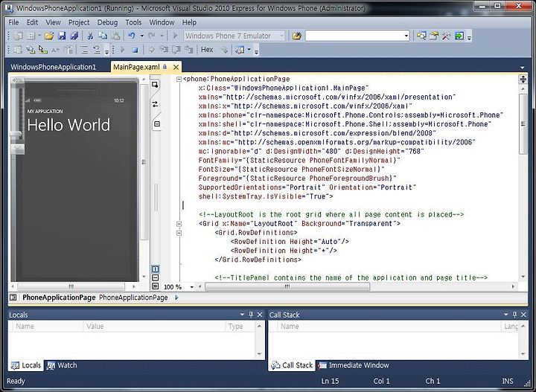Viewport: 536px width, 392px height.
Task: Click the Paste toolbar icon
Action: coord(115,36)
